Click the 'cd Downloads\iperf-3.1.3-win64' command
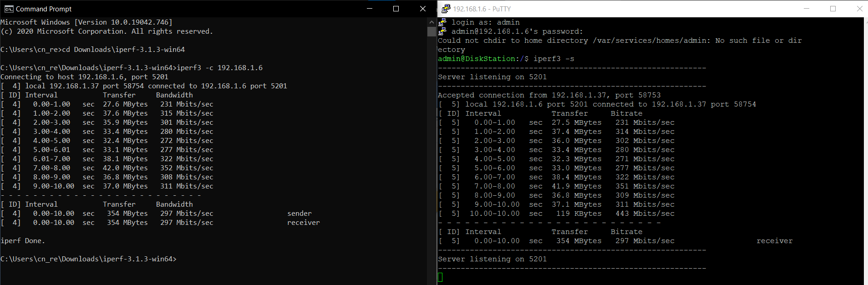This screenshot has height=285, width=868. tap(123, 50)
